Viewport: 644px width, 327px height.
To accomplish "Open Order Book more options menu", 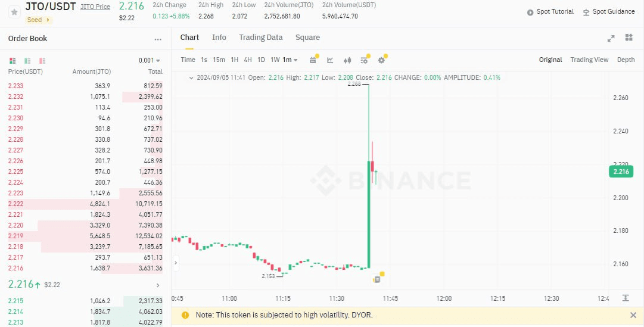I will tap(158, 39).
